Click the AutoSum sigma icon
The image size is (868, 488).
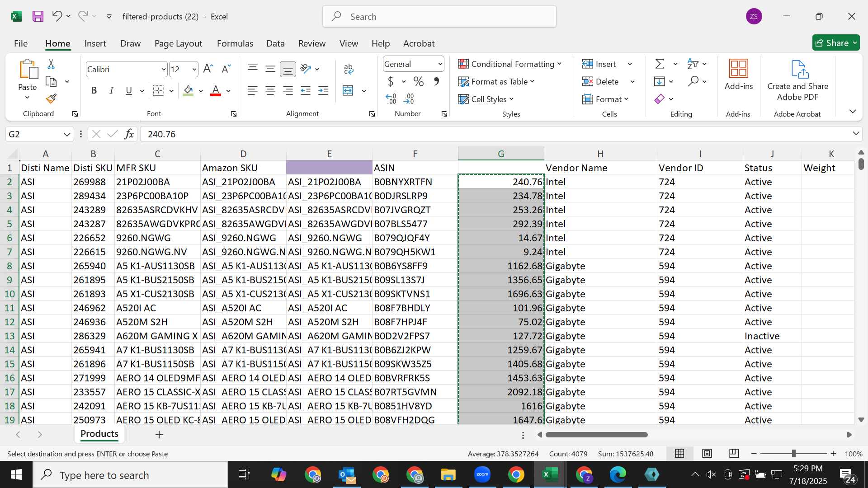tap(660, 64)
